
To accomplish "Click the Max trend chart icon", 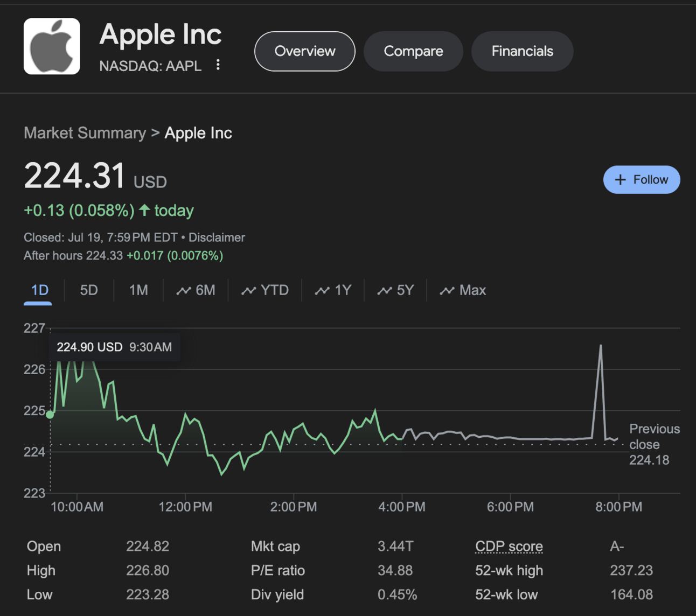I will (447, 291).
